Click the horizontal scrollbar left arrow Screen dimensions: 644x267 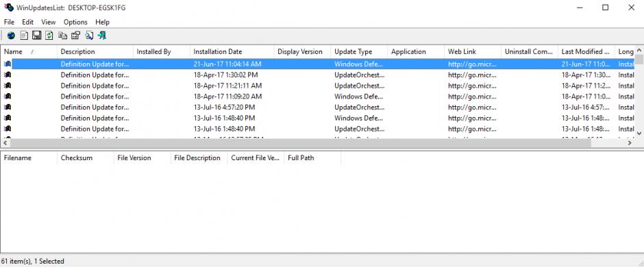point(5,142)
